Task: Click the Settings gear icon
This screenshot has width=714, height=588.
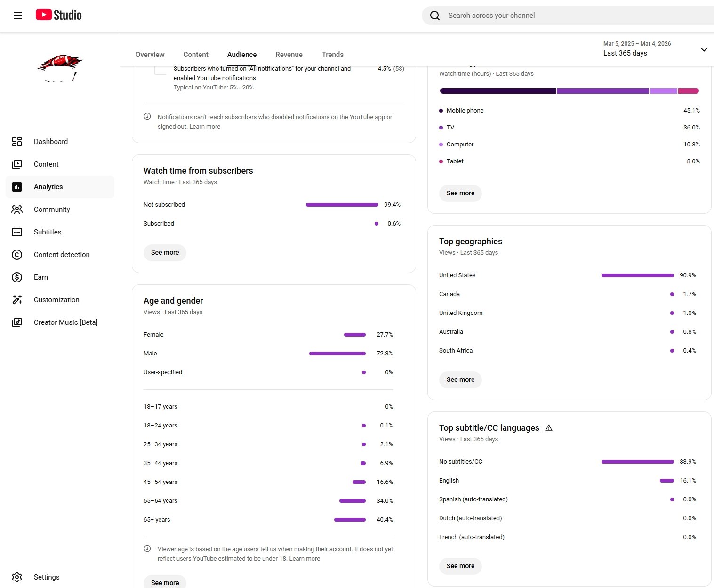Action: tap(17, 577)
